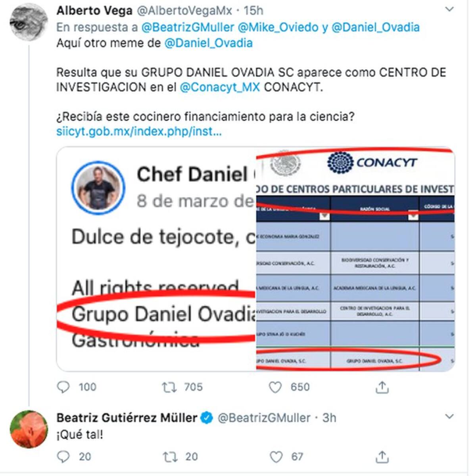Visit @Daniel_Ovadia mention in tweet body

coord(208,43)
